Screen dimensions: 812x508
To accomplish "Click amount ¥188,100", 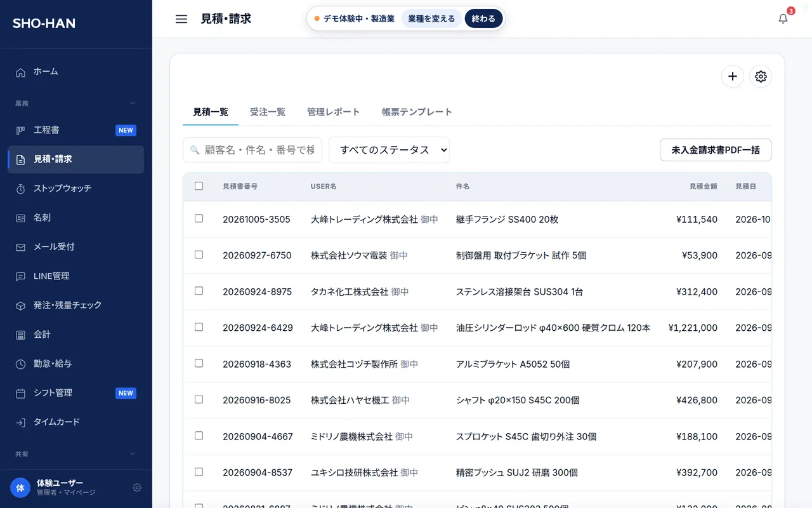I will [697, 436].
